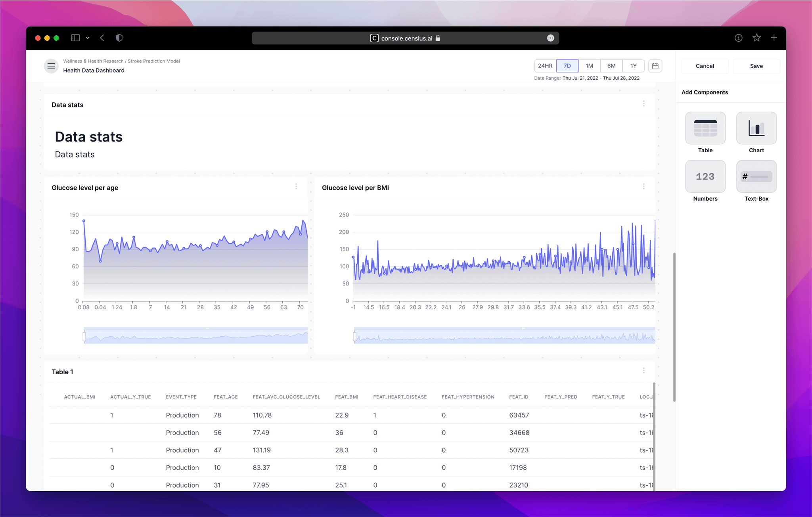
Task: Click the 63457 ID cell
Action: 519,415
